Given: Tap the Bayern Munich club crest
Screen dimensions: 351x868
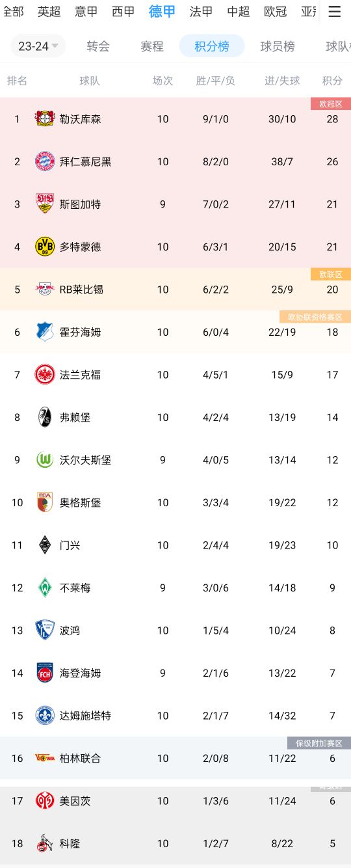Looking at the screenshot, I should (x=45, y=161).
